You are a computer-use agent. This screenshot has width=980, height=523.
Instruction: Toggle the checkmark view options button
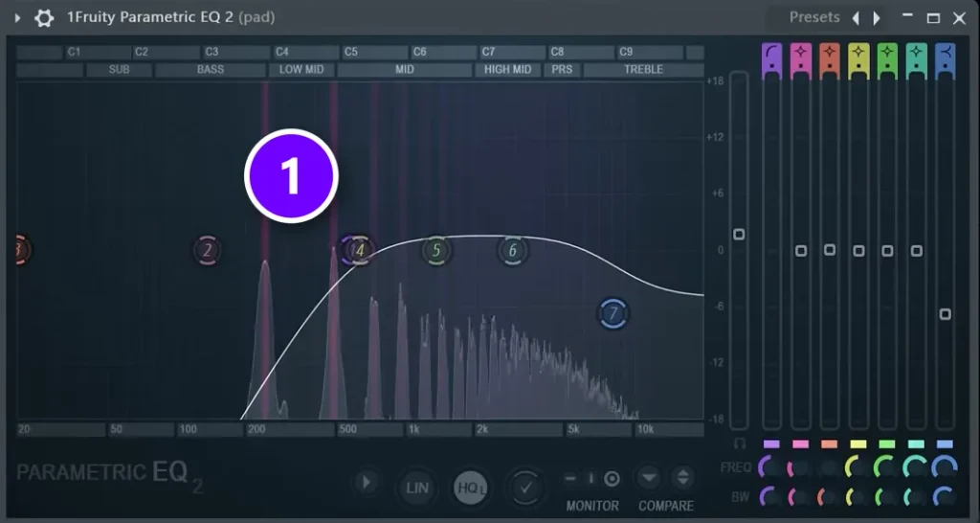point(525,488)
